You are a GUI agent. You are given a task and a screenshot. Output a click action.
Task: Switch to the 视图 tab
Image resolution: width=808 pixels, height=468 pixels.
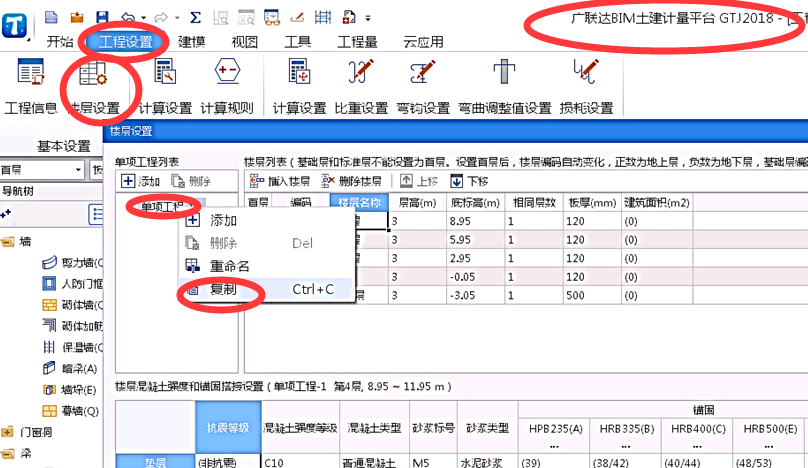(244, 42)
